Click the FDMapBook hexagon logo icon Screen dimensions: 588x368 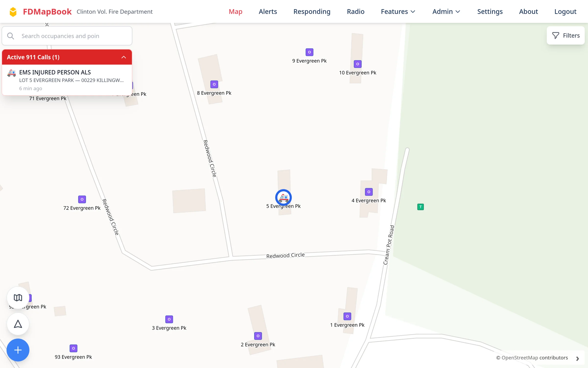13,12
